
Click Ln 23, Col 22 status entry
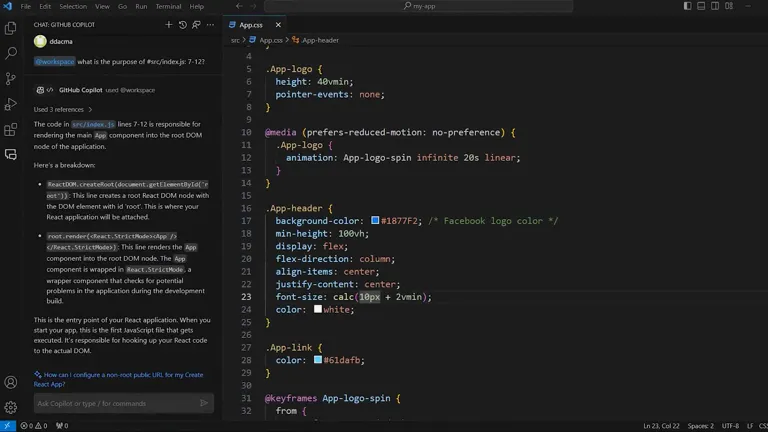coord(661,426)
